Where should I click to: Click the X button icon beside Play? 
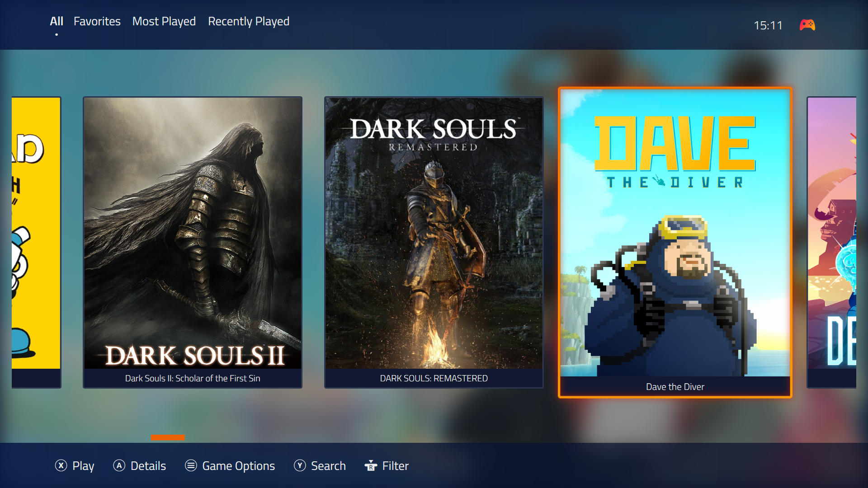pos(61,465)
